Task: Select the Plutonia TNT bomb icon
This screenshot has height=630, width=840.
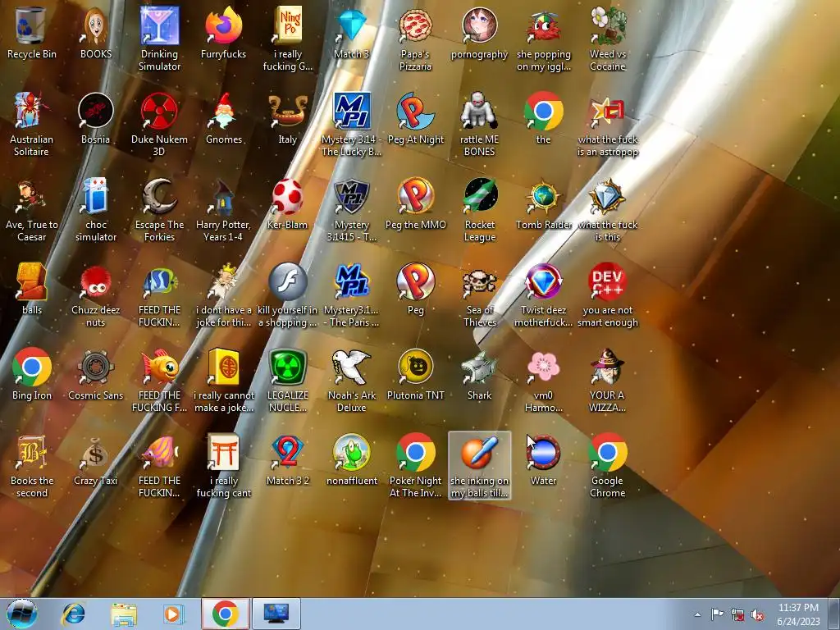Action: [415, 367]
